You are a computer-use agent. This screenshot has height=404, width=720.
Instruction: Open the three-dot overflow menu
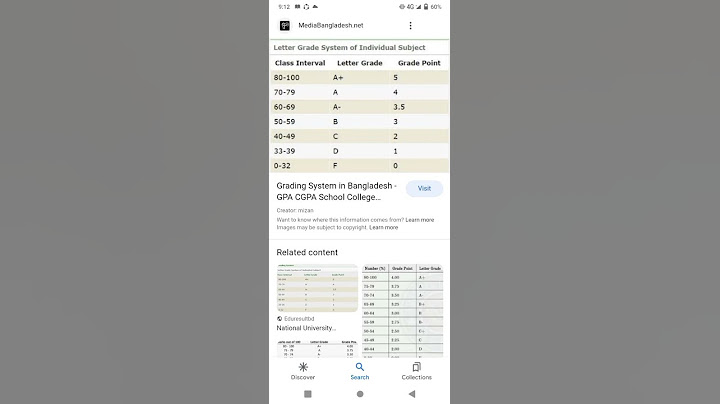point(410,26)
